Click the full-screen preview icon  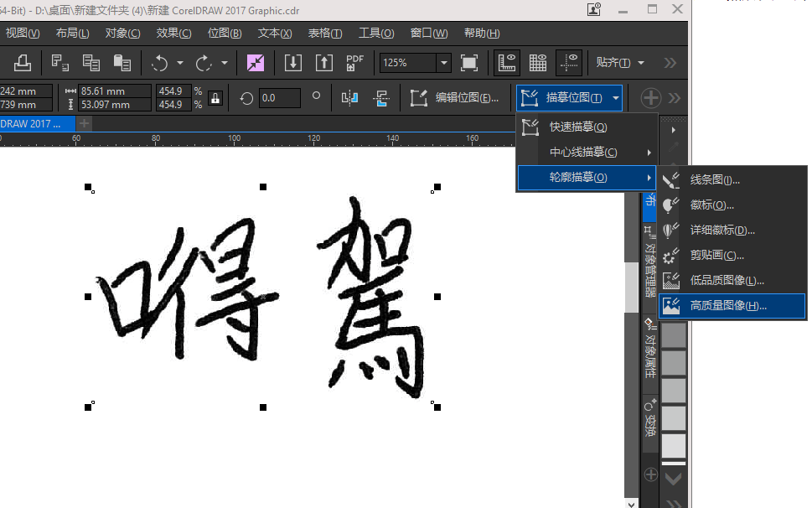[469, 63]
